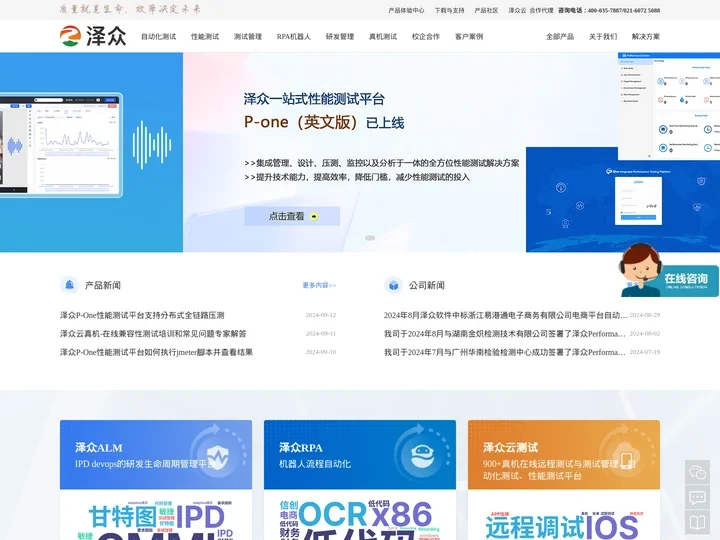Click the dashboard screenshot in the banner left
Viewport: 720px width, 540px height.
pyautogui.click(x=61, y=145)
